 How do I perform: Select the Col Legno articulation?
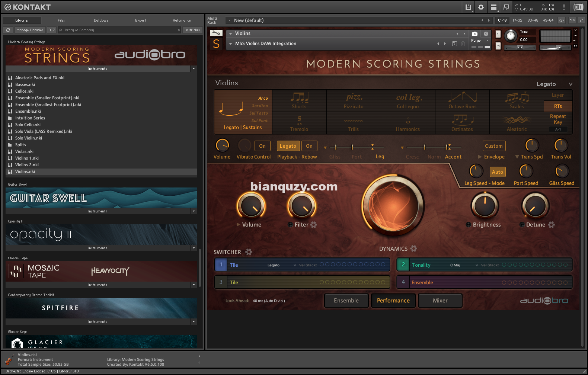point(408,101)
